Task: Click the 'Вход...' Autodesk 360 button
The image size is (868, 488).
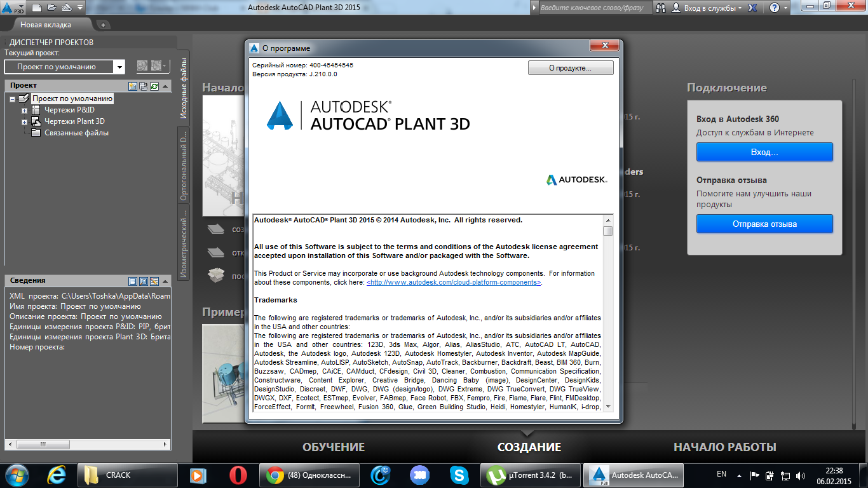Action: click(x=764, y=152)
